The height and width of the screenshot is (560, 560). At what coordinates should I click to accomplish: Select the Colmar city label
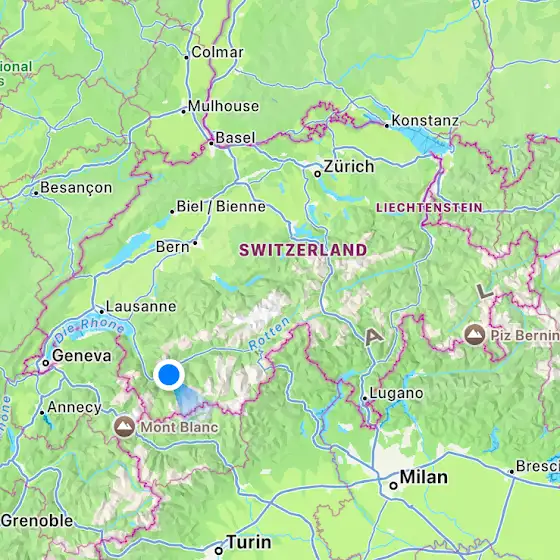218,52
